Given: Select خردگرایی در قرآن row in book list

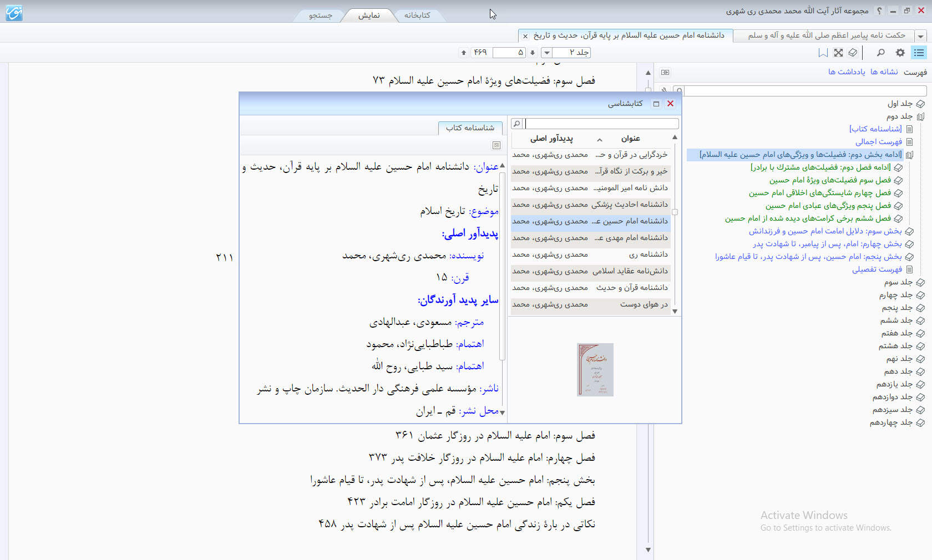Looking at the screenshot, I should (590, 155).
